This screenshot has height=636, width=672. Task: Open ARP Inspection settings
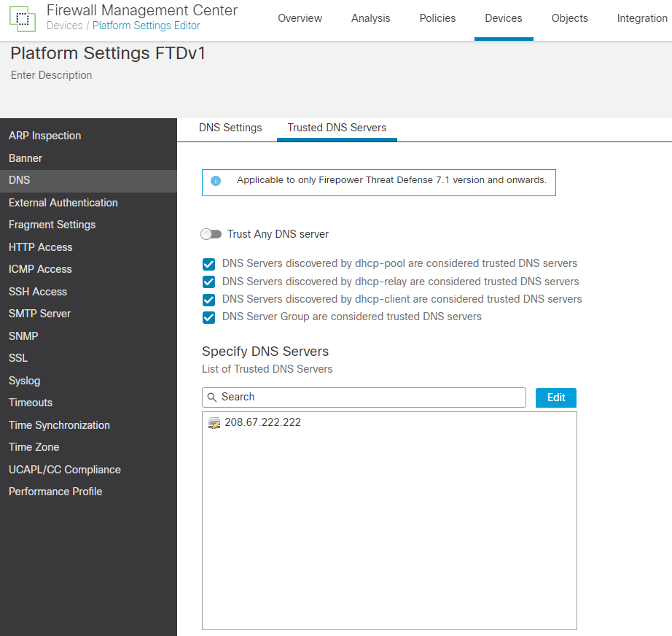tap(45, 136)
